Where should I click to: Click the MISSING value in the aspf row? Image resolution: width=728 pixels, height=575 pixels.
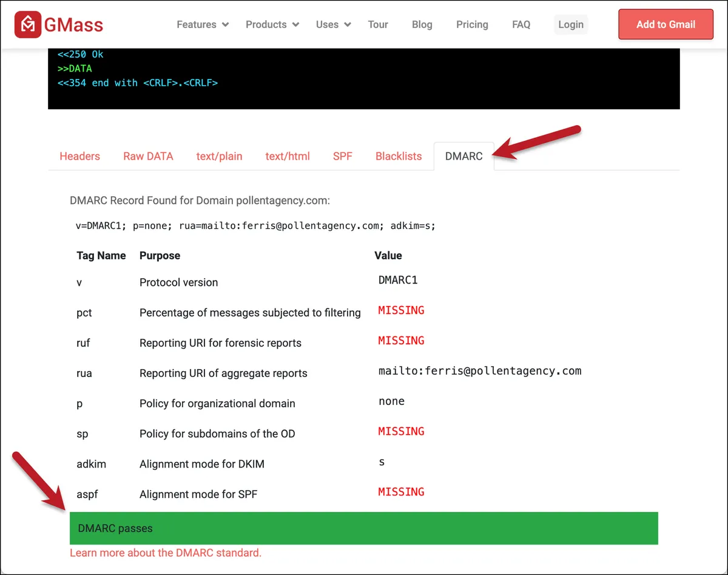[x=401, y=492]
